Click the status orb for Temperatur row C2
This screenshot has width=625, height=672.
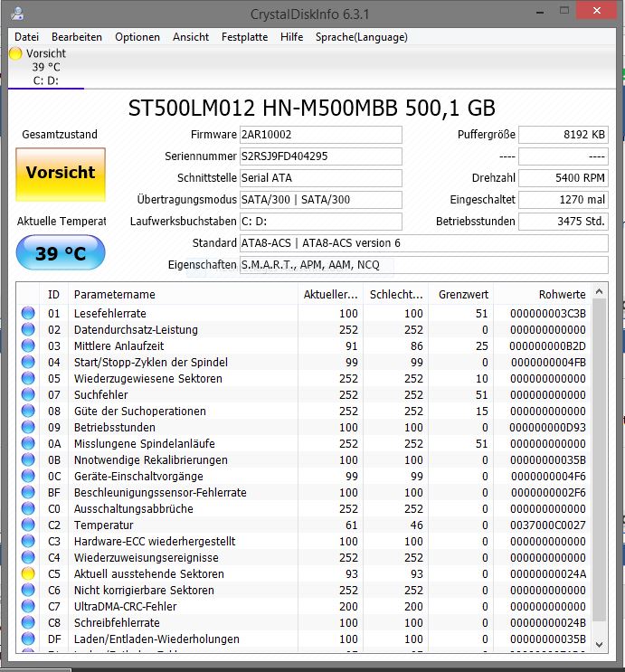coord(28,525)
